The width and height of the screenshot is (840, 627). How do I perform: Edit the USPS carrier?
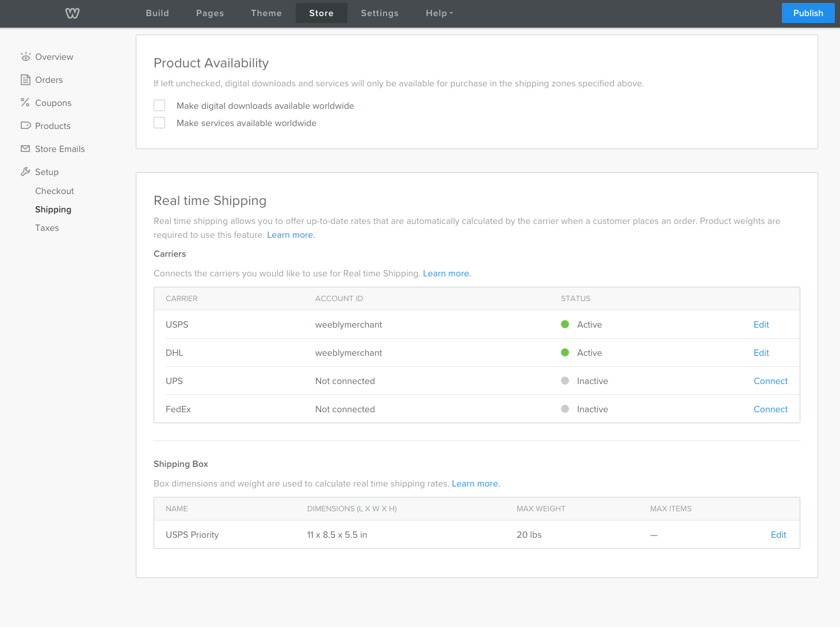click(761, 324)
